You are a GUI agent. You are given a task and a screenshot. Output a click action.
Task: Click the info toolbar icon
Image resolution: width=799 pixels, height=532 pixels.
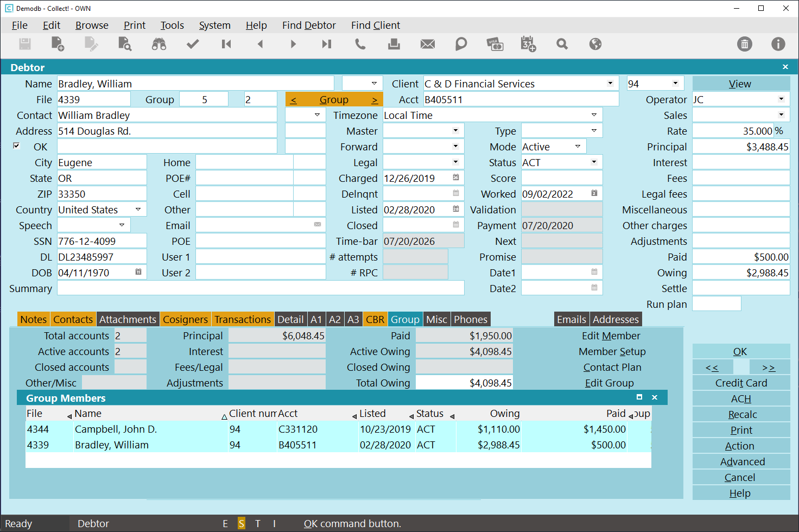pos(778,44)
